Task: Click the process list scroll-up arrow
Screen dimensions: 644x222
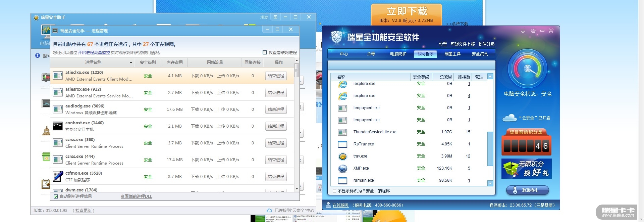Action: point(297,61)
